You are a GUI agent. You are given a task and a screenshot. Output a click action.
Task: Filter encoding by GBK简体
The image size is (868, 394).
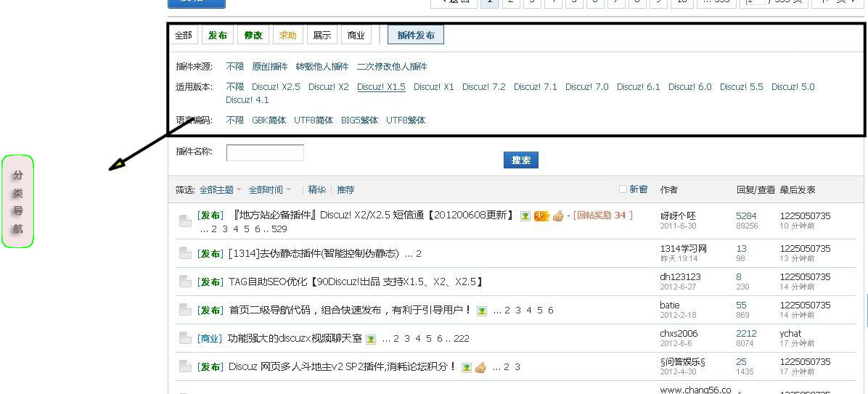(269, 120)
